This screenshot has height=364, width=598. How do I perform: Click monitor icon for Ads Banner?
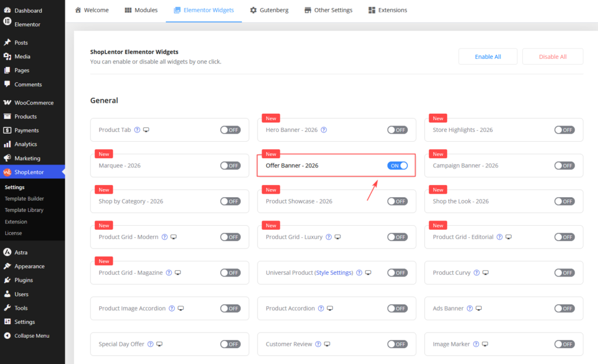click(479, 309)
